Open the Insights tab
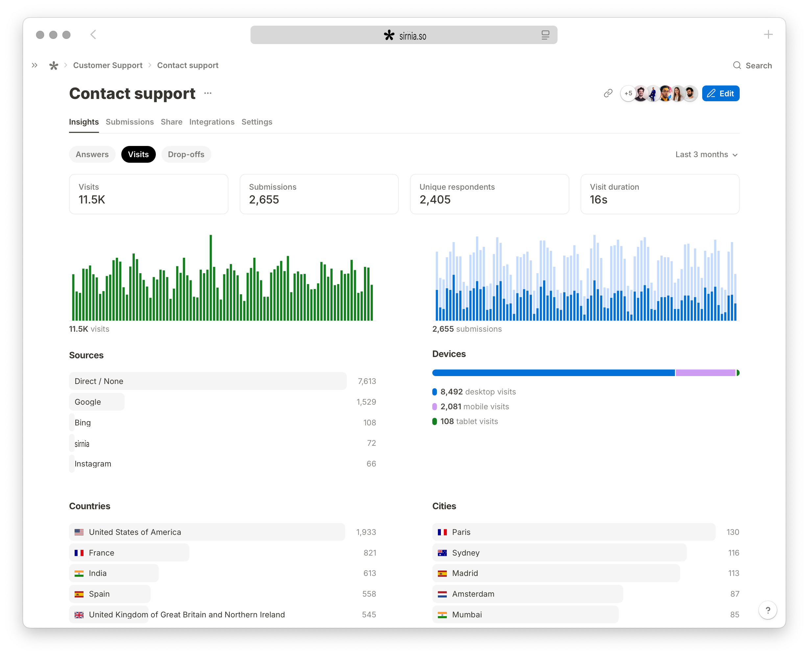Viewport: 812px width, 668px height. pos(84,122)
